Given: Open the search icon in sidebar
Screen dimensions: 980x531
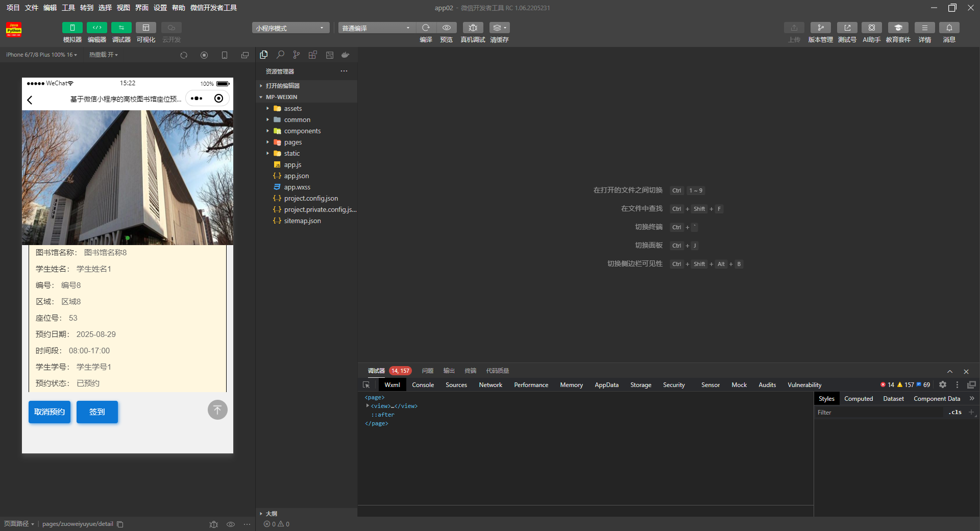Looking at the screenshot, I should (280, 55).
